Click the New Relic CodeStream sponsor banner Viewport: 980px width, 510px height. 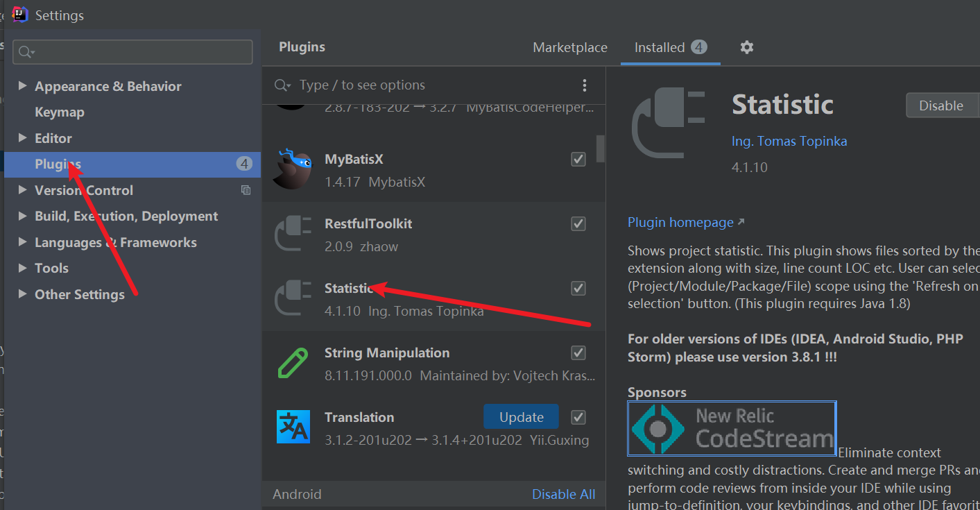tap(732, 428)
